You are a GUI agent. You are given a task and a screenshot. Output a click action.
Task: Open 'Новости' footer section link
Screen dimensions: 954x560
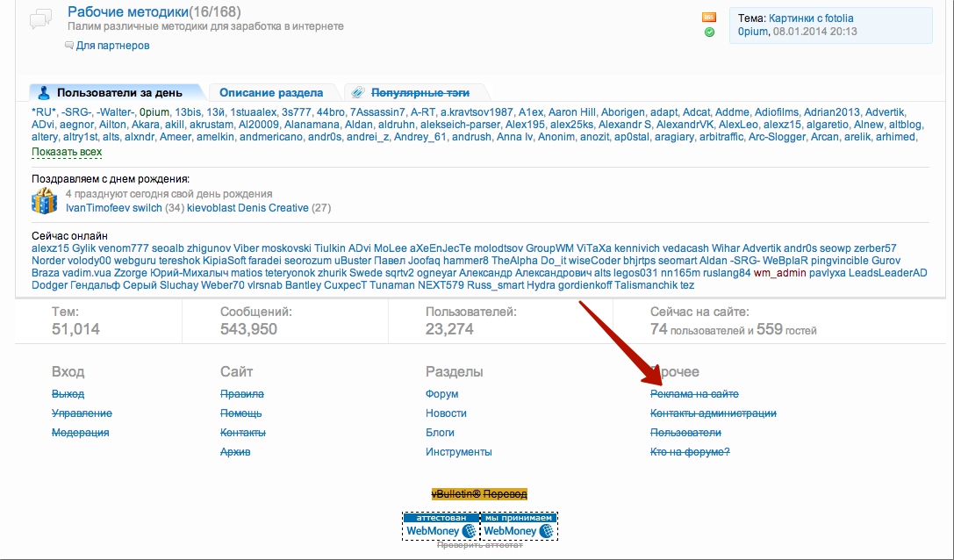[446, 413]
